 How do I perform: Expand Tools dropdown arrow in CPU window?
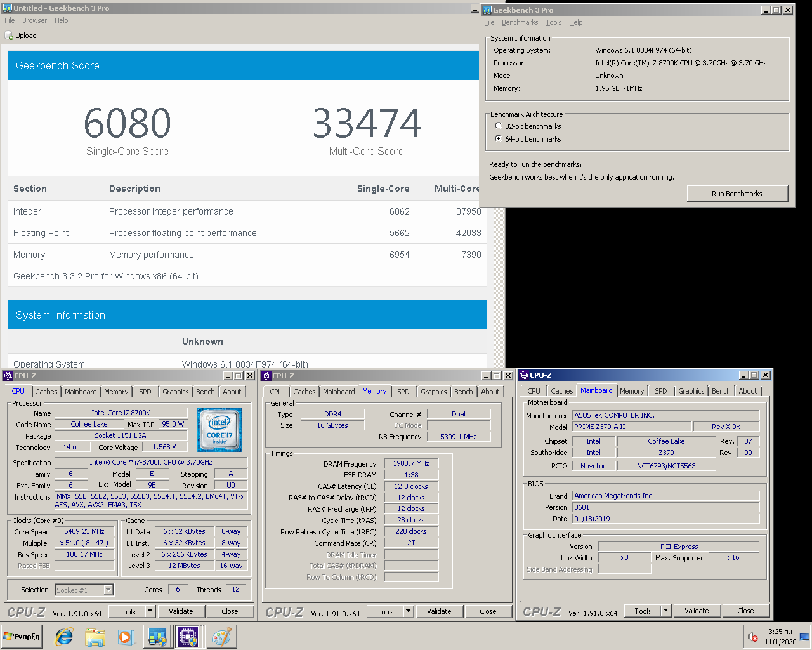(150, 611)
